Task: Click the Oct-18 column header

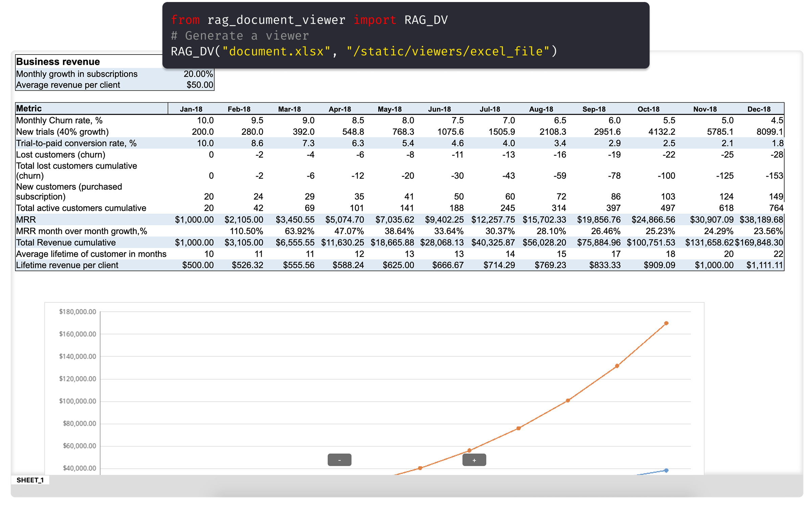Action: click(649, 109)
